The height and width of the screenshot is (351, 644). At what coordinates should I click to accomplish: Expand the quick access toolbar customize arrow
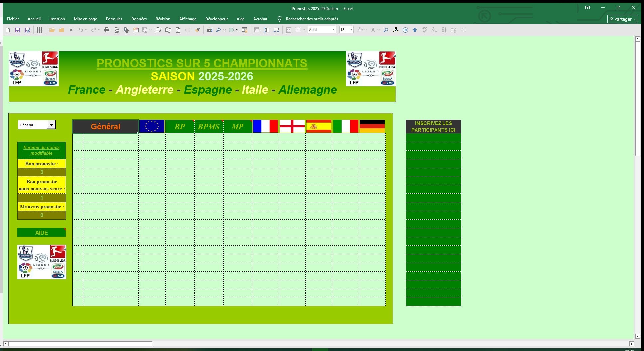(463, 30)
